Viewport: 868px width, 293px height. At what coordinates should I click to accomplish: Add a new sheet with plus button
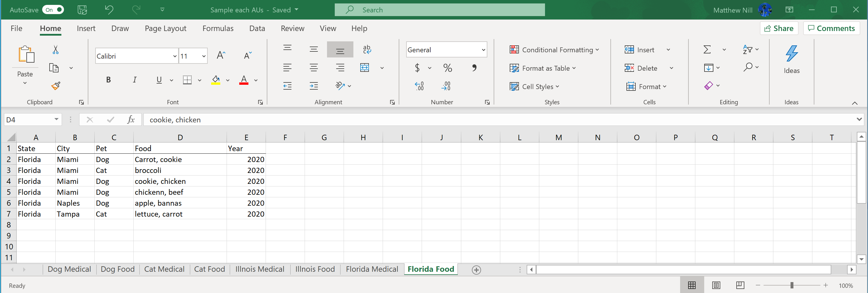click(x=476, y=270)
